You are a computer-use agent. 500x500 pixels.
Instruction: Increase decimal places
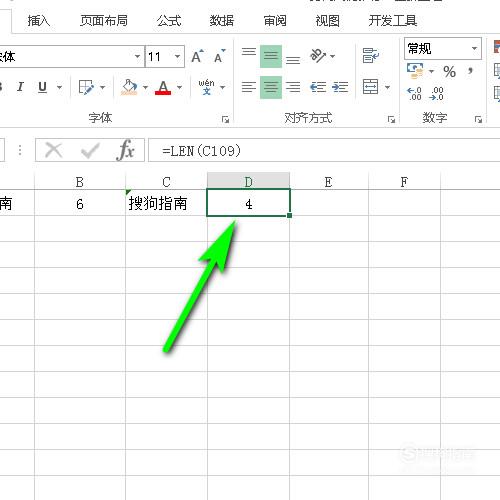pos(414,94)
